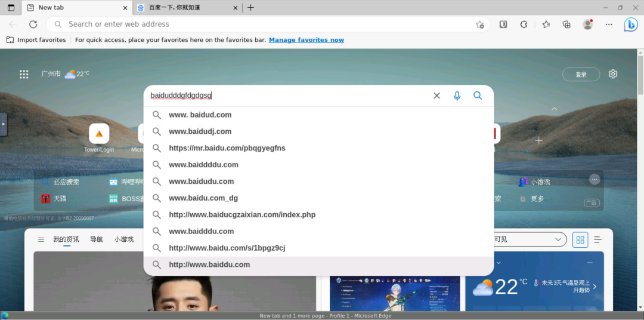Choose suggestion www.baidudj.com
Viewport: 644px width, 320px height.
click(318, 131)
